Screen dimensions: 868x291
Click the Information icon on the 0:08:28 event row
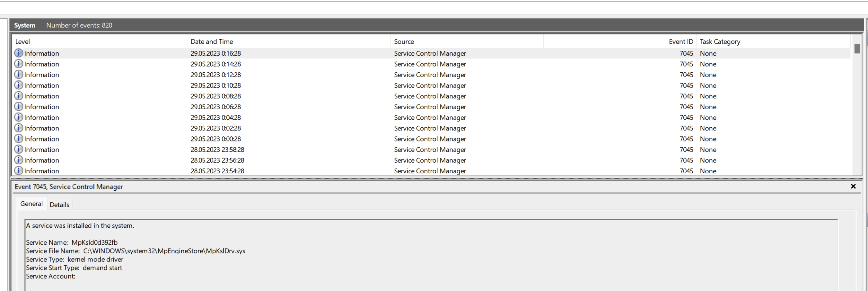click(x=19, y=96)
